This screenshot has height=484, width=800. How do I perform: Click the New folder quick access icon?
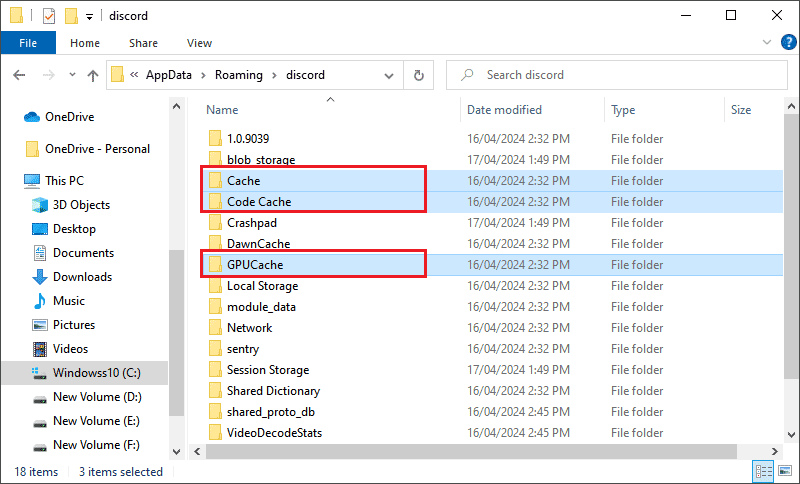click(71, 16)
